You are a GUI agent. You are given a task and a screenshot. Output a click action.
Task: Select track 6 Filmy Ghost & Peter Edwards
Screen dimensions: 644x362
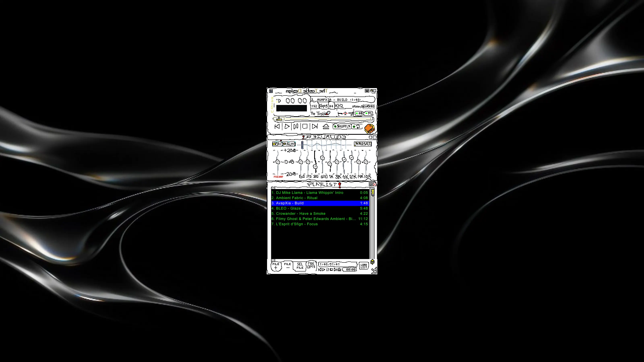[x=320, y=219]
